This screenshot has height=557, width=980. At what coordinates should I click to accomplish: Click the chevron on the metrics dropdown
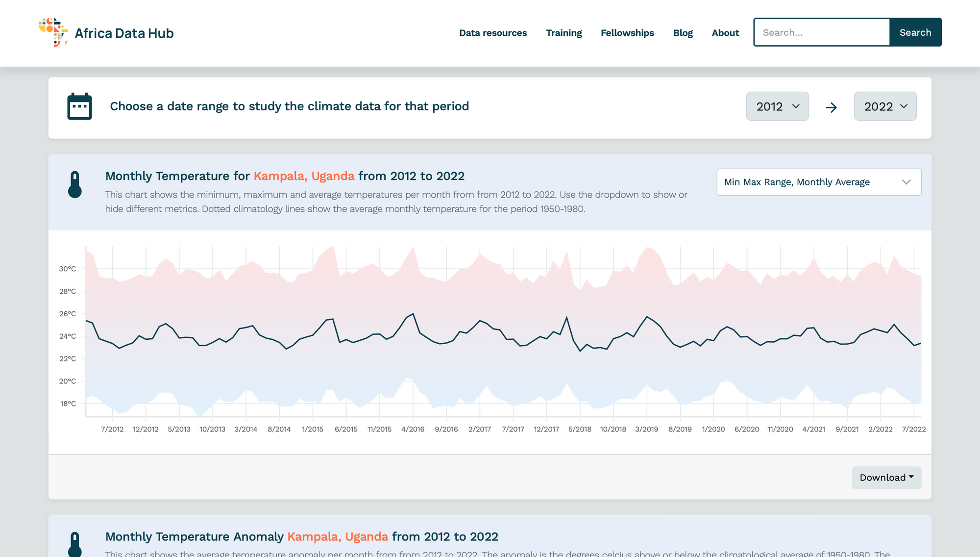coord(906,182)
